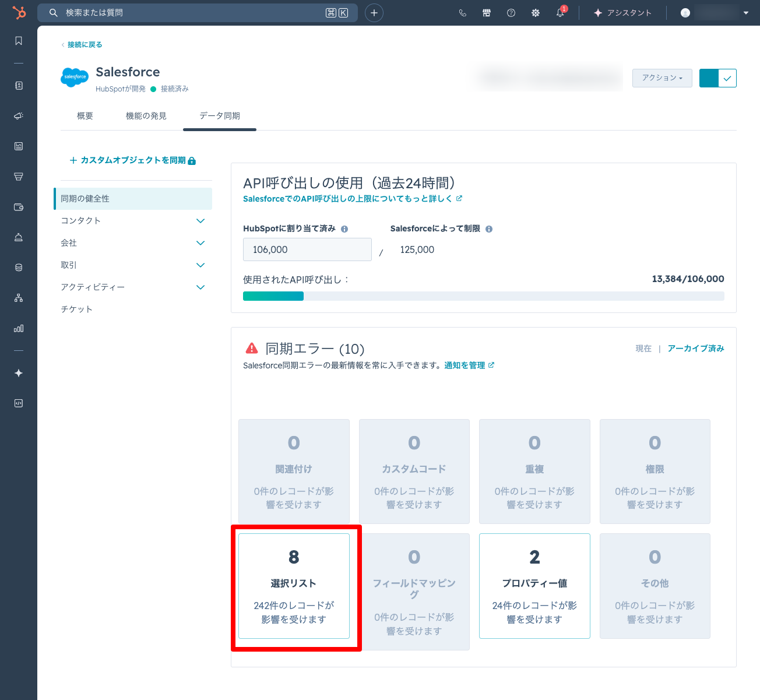
Task: Click the 関連付け error card
Action: pos(294,472)
